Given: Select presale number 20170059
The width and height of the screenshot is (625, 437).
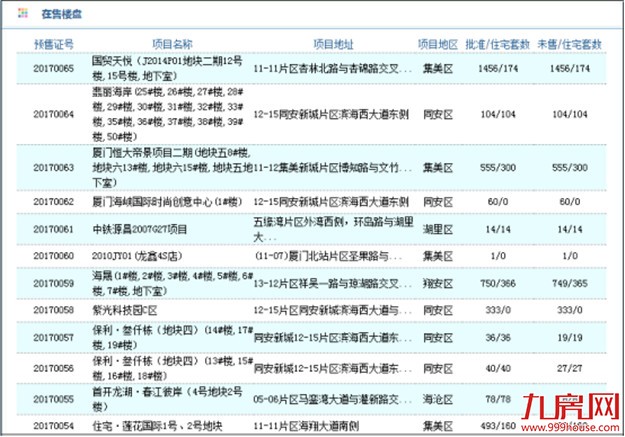Looking at the screenshot, I should click(x=53, y=283).
